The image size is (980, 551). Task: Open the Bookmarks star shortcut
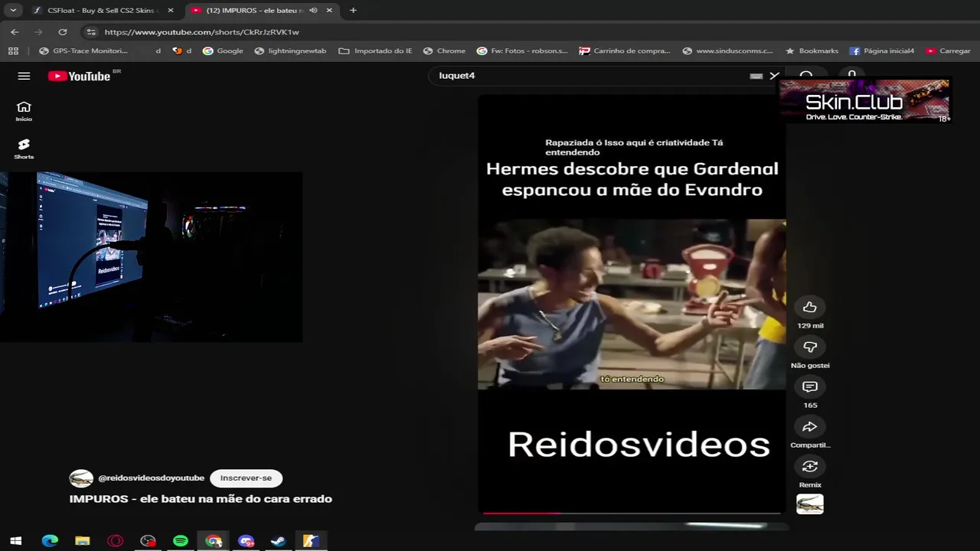click(x=812, y=51)
